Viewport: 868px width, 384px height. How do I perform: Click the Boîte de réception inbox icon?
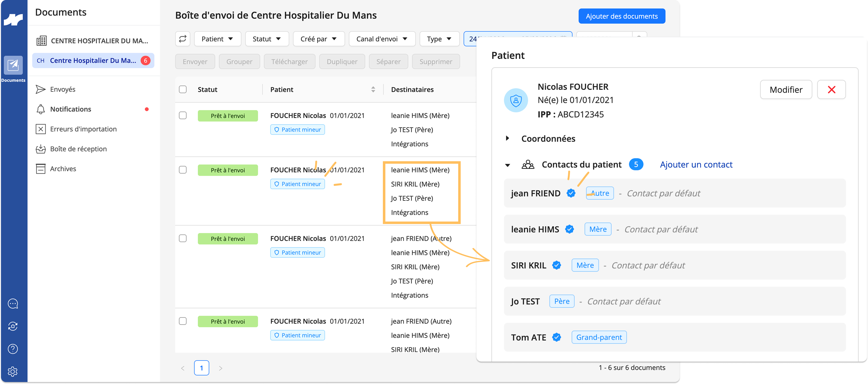[41, 149]
